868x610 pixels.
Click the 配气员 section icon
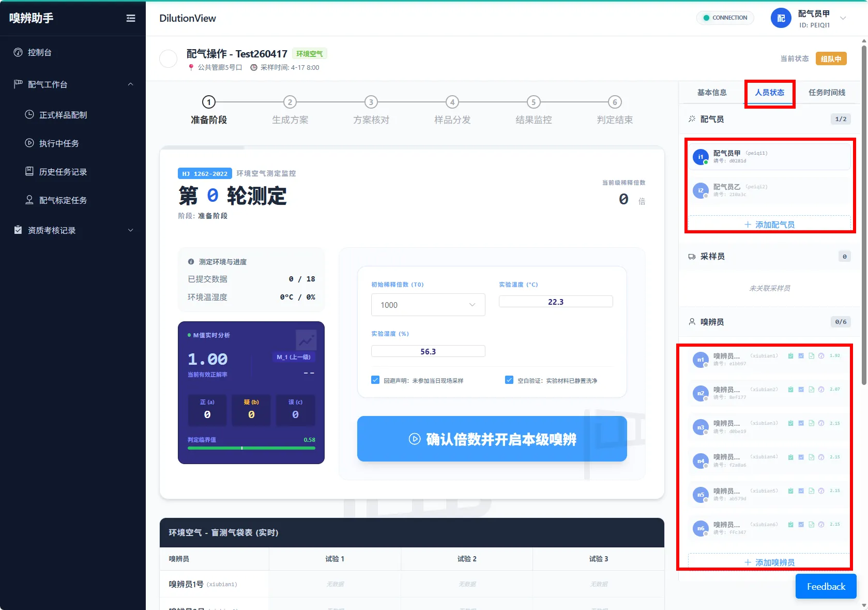coord(692,119)
